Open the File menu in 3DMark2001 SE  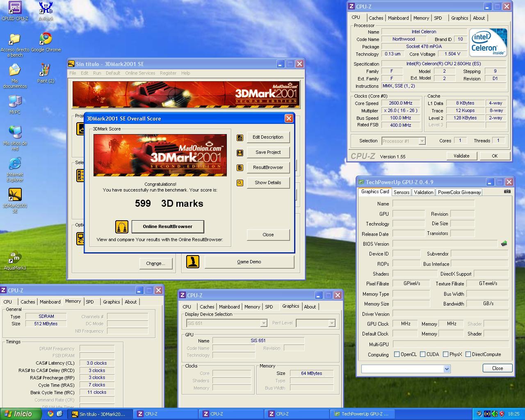click(x=73, y=73)
